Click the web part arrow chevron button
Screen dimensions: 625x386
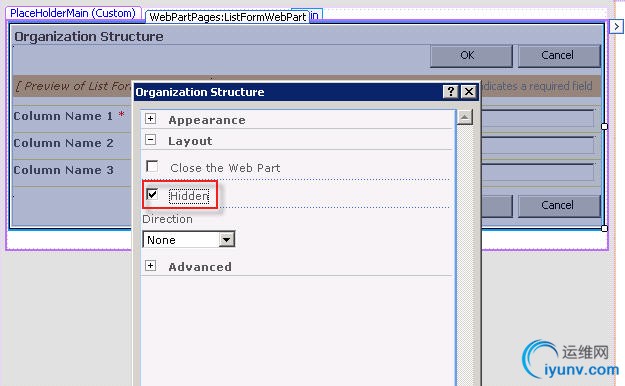[616, 27]
